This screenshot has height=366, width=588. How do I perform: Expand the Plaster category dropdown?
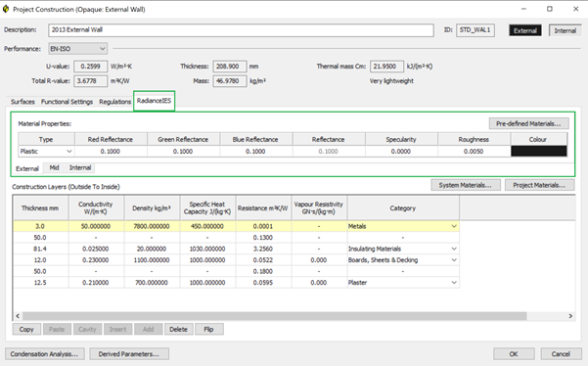pyautogui.click(x=454, y=283)
